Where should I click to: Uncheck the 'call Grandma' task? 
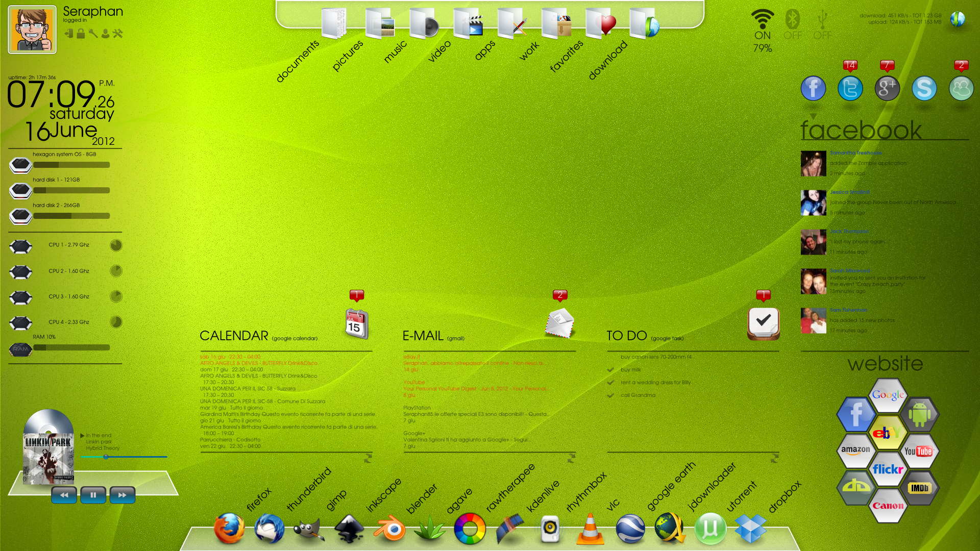click(x=610, y=395)
